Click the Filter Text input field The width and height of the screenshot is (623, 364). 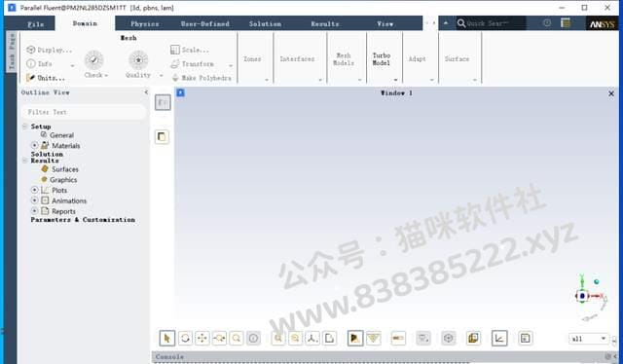(x=84, y=112)
